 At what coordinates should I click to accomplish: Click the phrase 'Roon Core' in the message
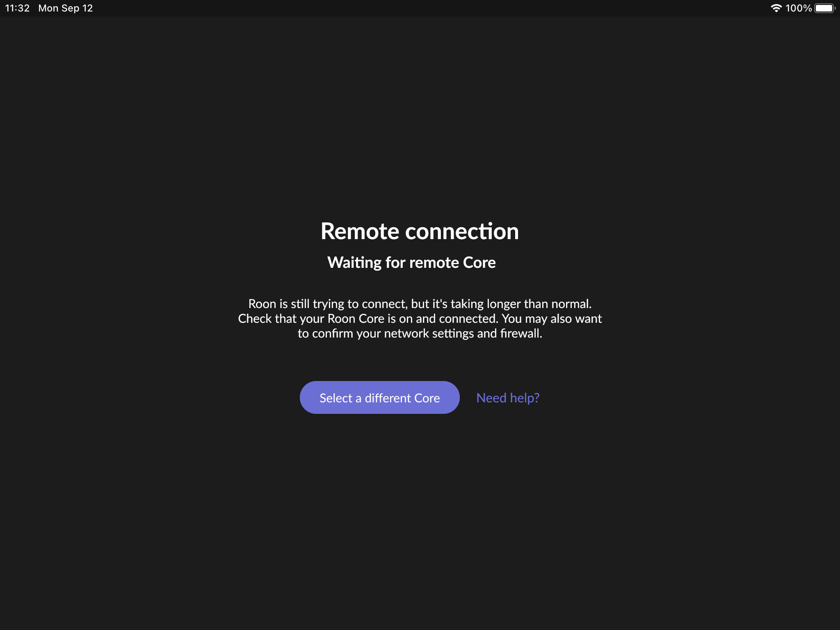356,319
